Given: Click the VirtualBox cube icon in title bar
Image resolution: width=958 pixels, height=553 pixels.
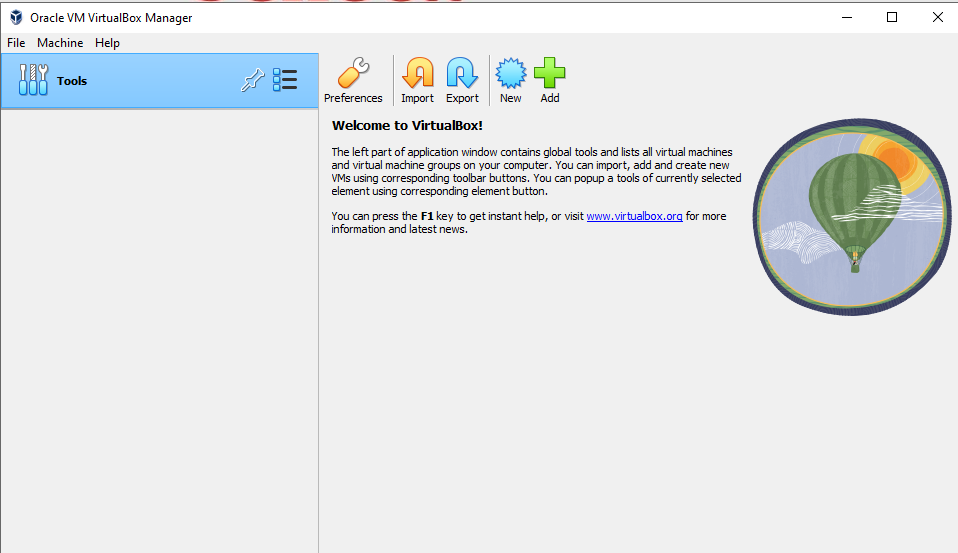Looking at the screenshot, I should click(15, 17).
